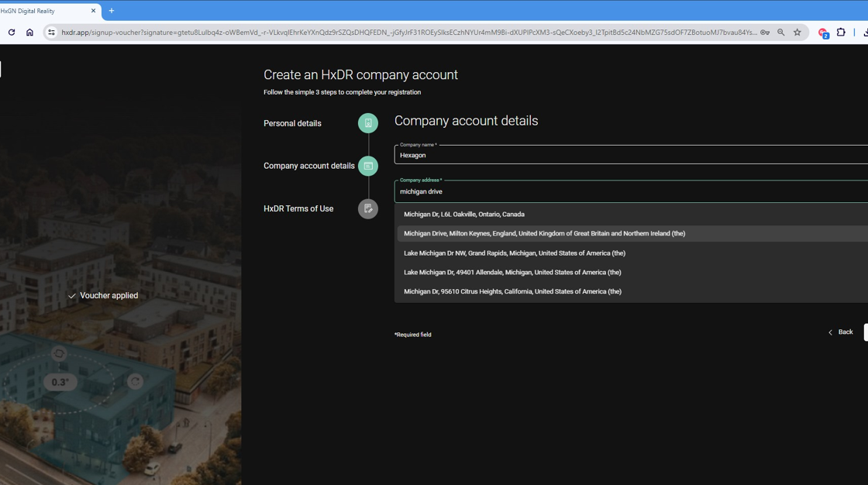The image size is (868, 485).
Task: Click the Company name field containing Hexagon
Action: coord(631,155)
